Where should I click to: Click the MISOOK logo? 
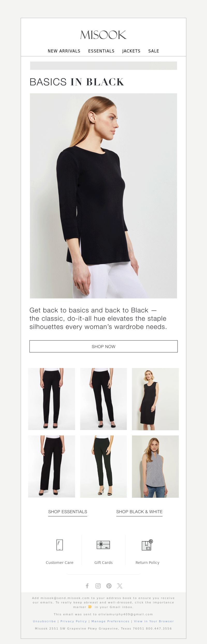point(103,35)
